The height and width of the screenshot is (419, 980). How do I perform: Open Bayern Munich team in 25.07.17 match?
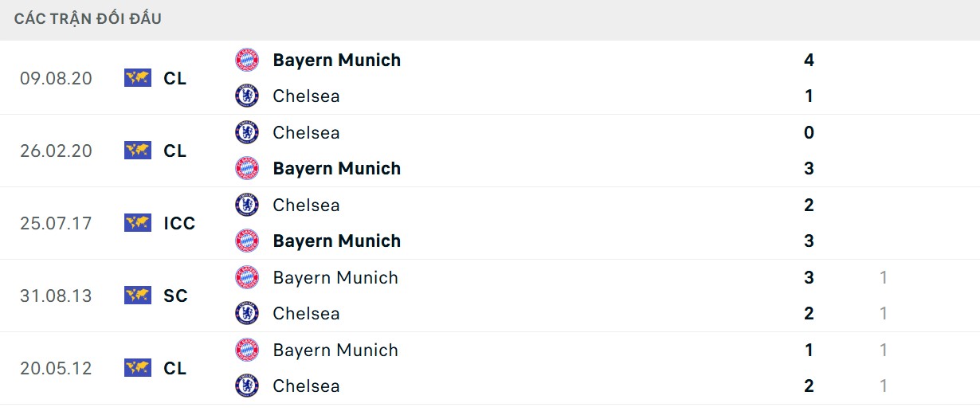[x=336, y=241]
